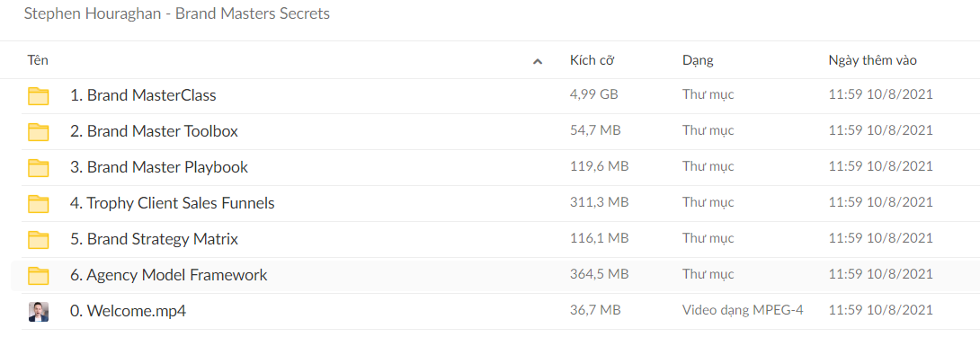Click 3. Brand Master Playbook folder name

pyautogui.click(x=159, y=167)
